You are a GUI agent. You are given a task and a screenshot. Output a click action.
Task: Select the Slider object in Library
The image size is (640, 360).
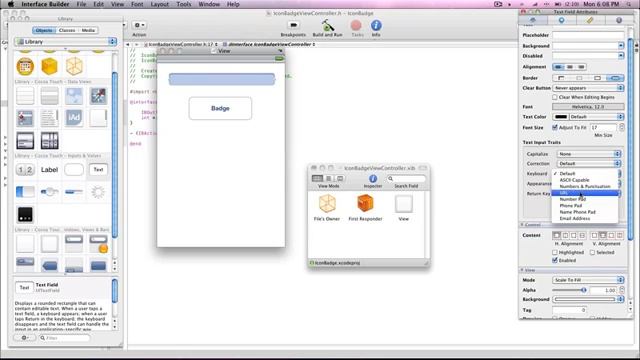click(49, 192)
